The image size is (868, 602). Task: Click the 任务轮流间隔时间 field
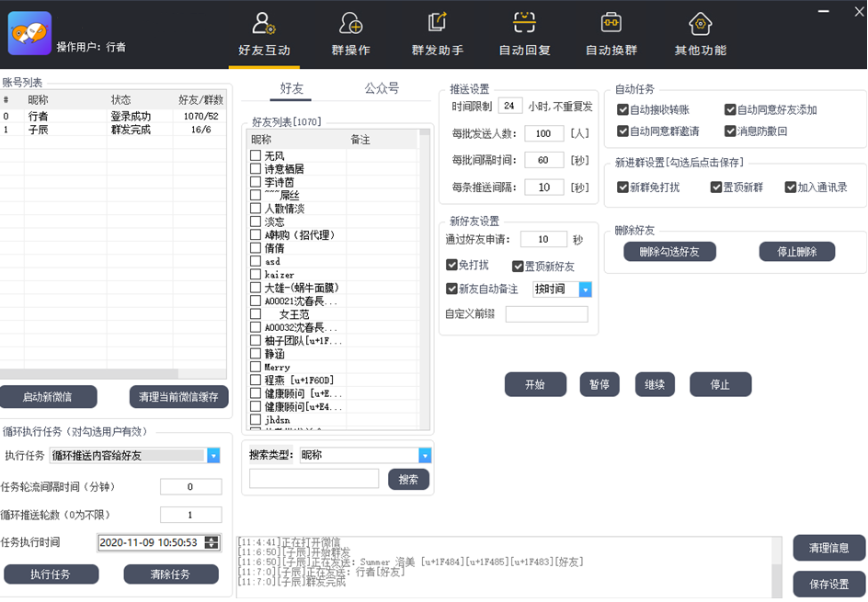(190, 487)
